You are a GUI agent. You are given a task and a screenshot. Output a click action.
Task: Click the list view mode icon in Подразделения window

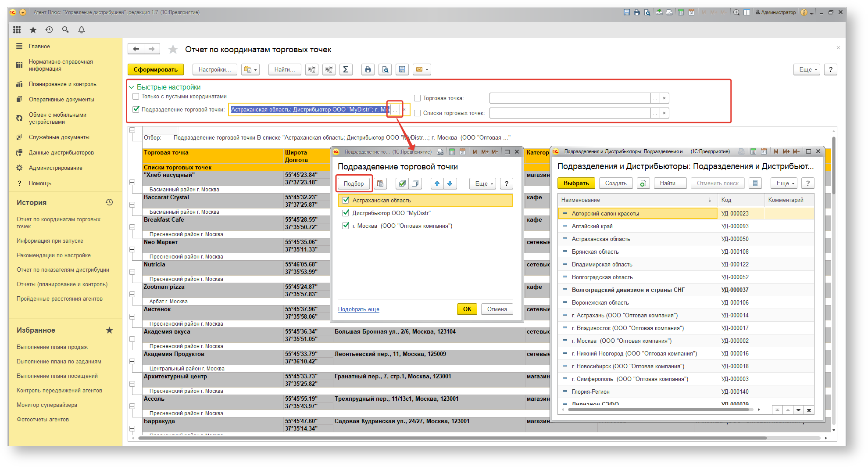click(x=755, y=183)
